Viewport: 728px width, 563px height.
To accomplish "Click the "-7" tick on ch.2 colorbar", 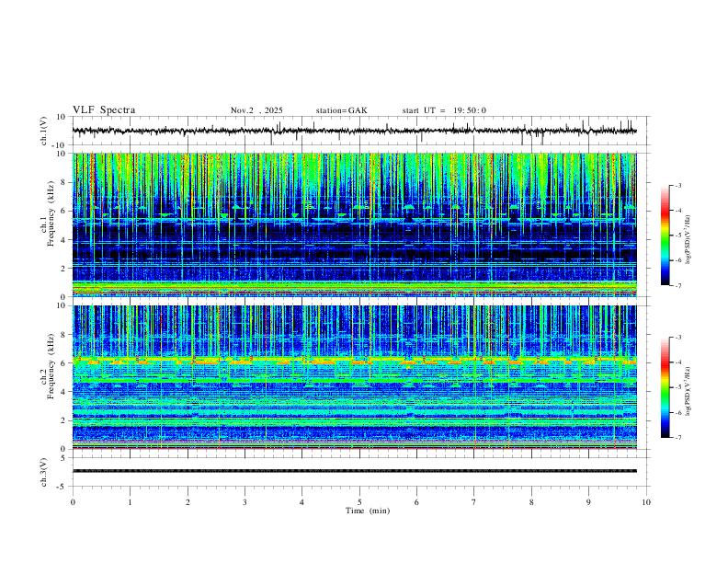I will (678, 438).
